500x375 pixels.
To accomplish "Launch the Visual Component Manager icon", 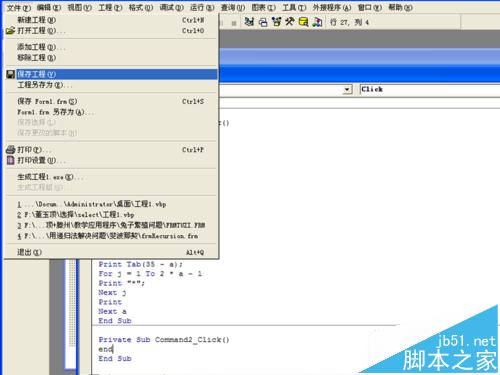I will click(x=317, y=22).
